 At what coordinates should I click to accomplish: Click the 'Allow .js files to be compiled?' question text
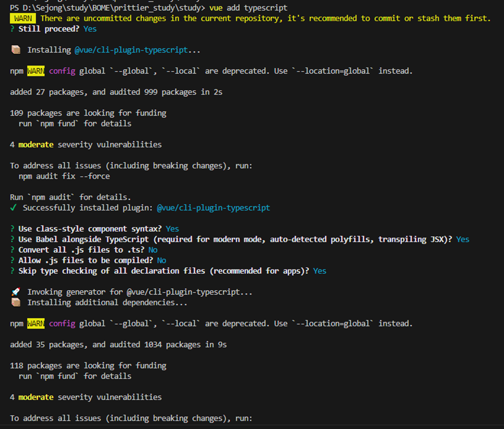click(x=86, y=260)
